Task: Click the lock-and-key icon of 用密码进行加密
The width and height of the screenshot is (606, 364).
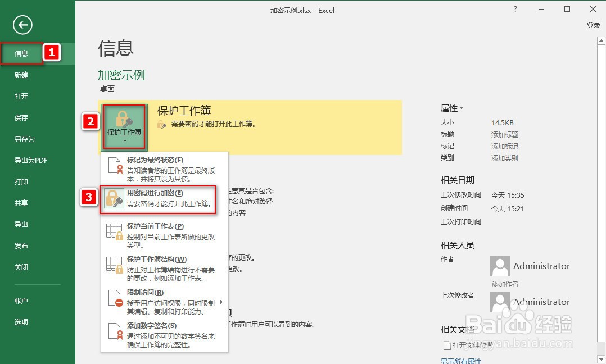Action: [115, 199]
